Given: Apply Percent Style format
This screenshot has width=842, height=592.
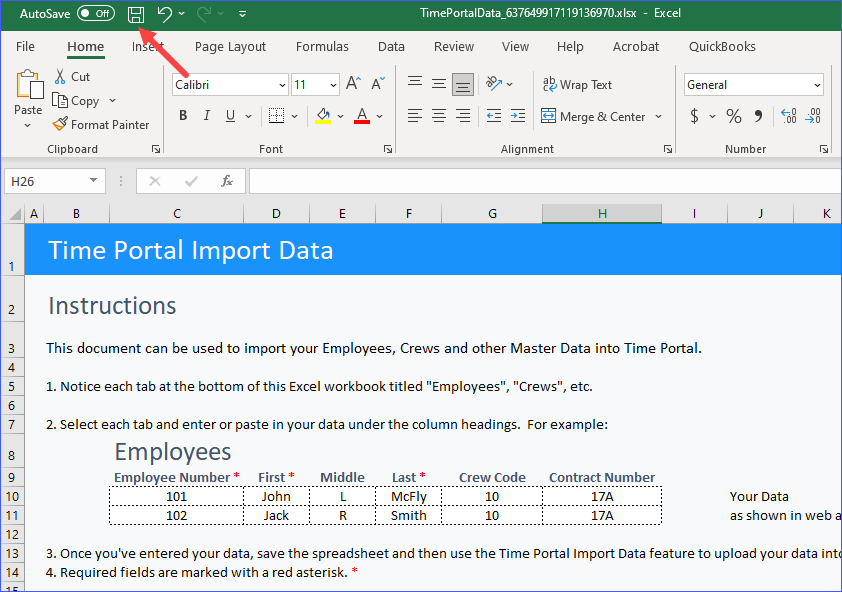Looking at the screenshot, I should (x=734, y=116).
